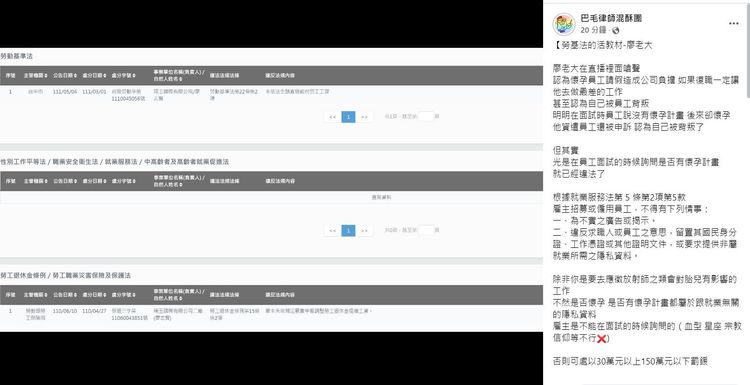Go to next page in 勞動基準法 pagination
Viewport: 750px width, 385px height.
coord(364,117)
